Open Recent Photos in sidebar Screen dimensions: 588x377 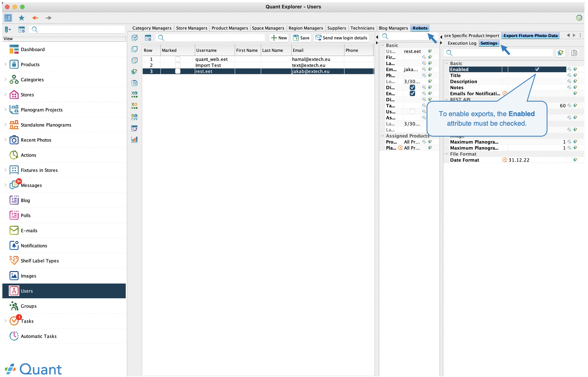(36, 140)
